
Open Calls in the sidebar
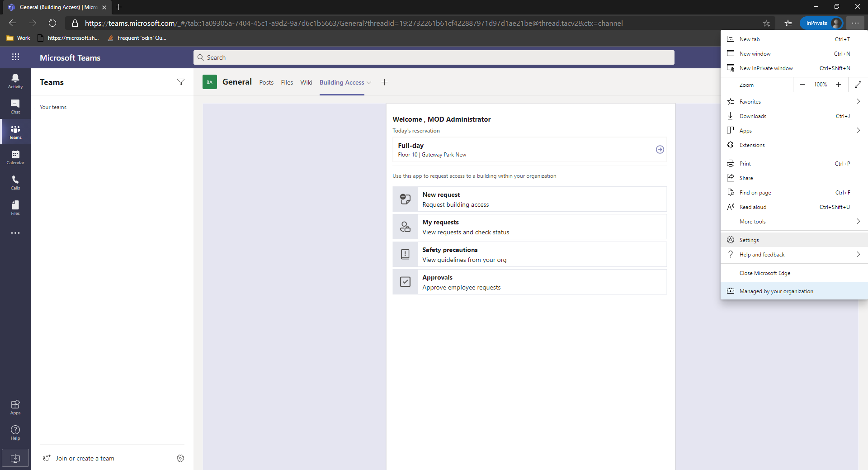[x=15, y=182]
